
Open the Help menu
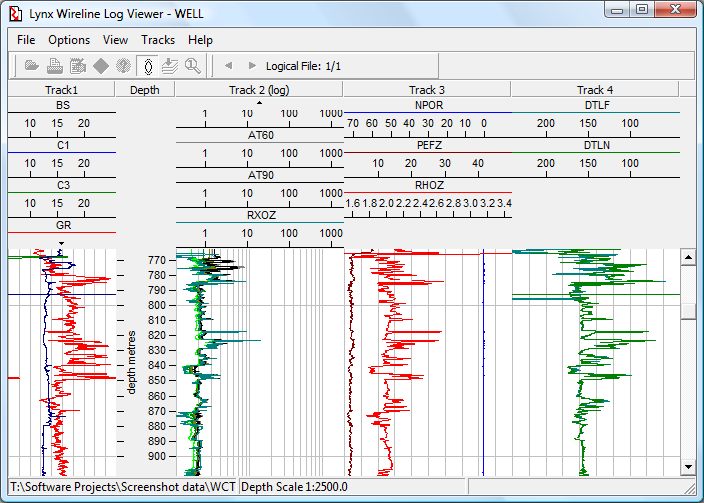200,40
